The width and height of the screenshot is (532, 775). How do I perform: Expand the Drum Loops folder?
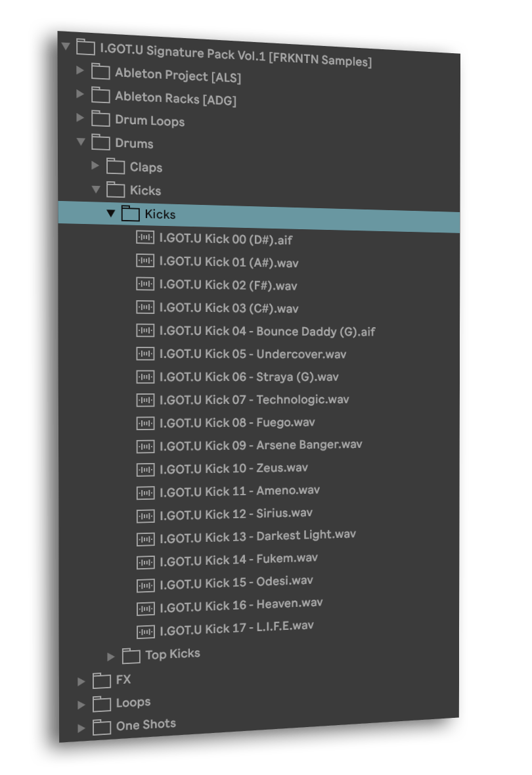point(80,117)
